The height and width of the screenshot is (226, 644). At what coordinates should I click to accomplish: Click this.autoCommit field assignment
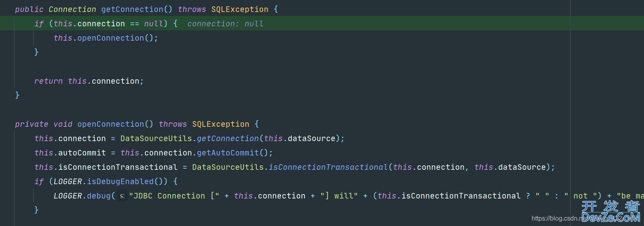[x=70, y=153]
